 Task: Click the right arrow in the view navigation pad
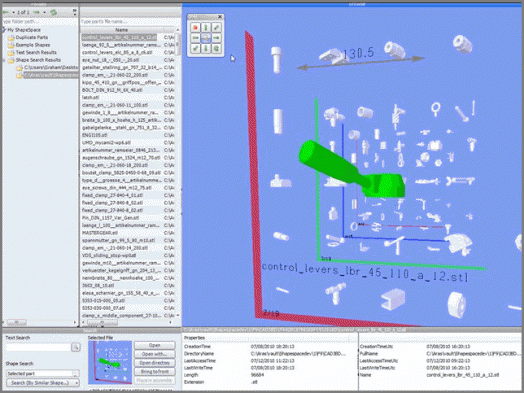click(x=216, y=38)
